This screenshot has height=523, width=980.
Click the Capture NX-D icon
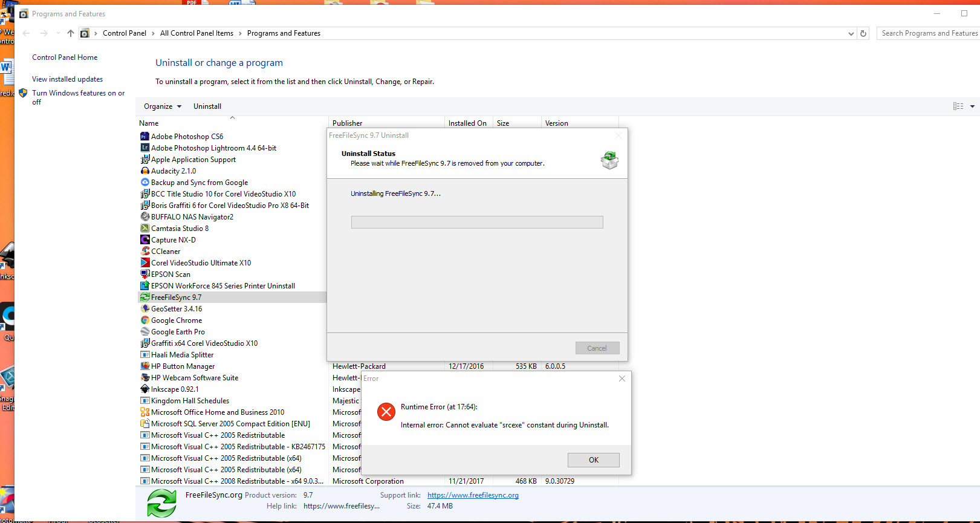pos(144,240)
